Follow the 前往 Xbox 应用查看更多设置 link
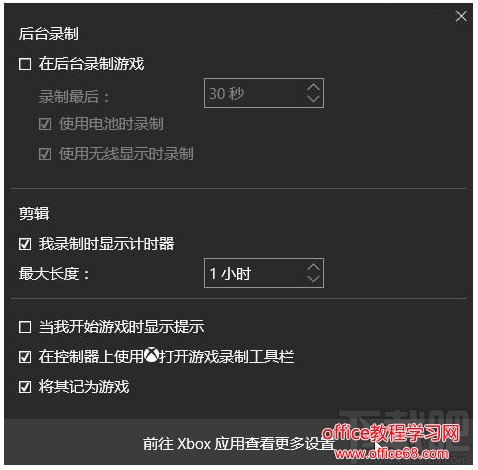This screenshot has height=470, width=478. [239, 444]
